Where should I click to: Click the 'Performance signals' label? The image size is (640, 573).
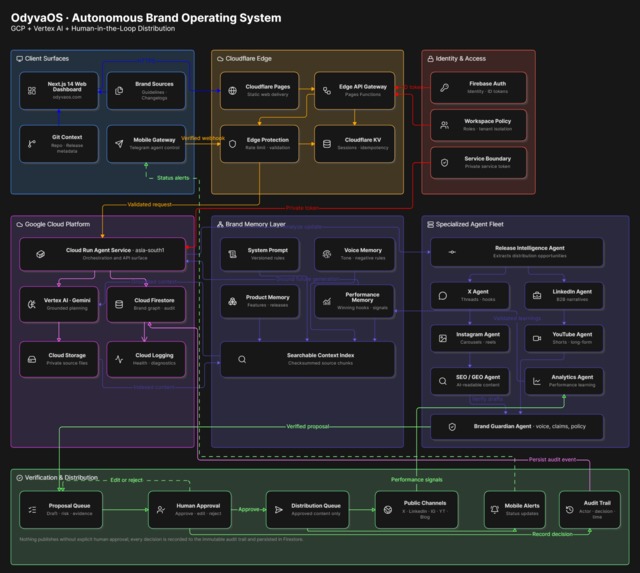click(416, 480)
